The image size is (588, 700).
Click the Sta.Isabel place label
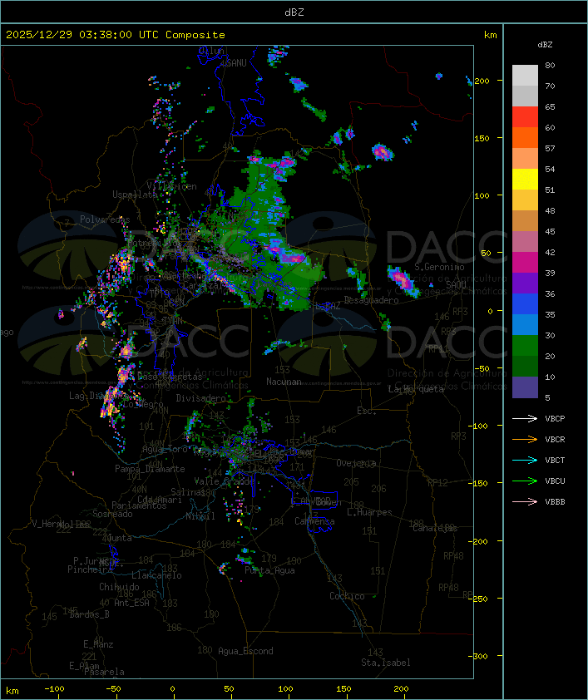(x=386, y=663)
